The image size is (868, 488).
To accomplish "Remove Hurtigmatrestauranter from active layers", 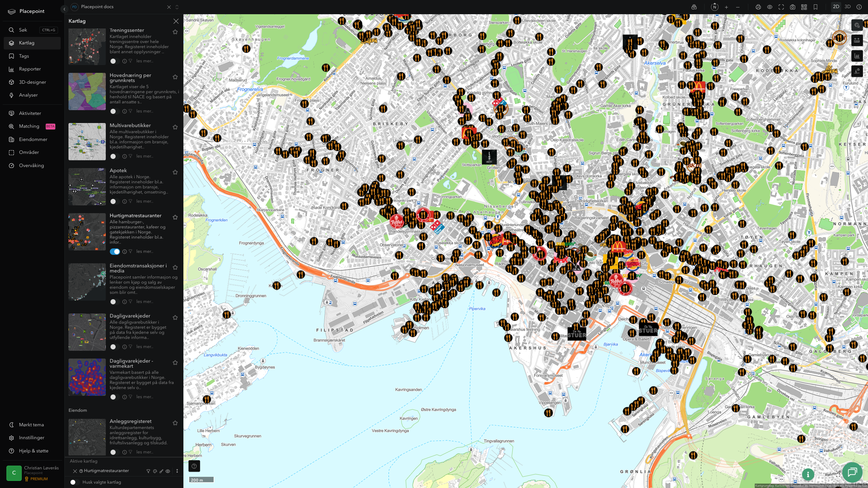I will coord(75,471).
